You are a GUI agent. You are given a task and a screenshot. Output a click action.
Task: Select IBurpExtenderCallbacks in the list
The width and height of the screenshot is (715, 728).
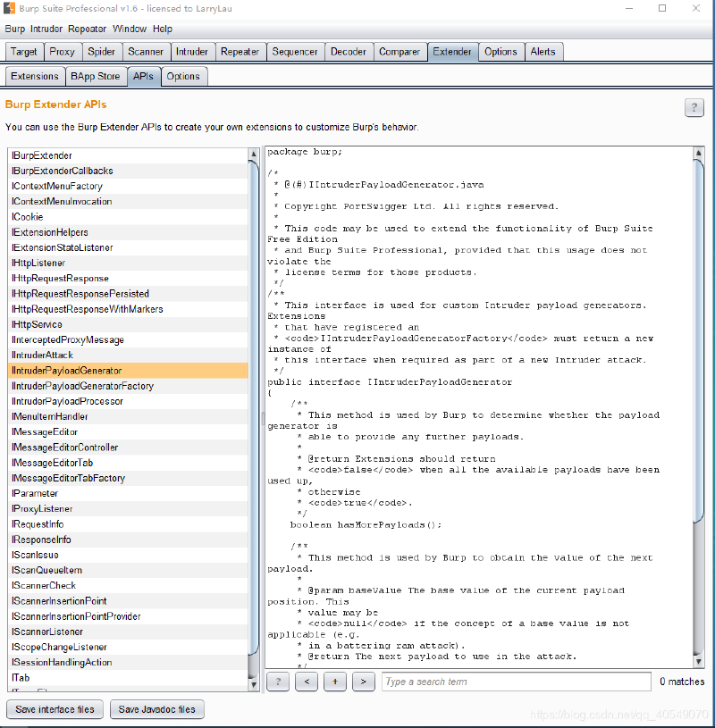click(x=128, y=171)
